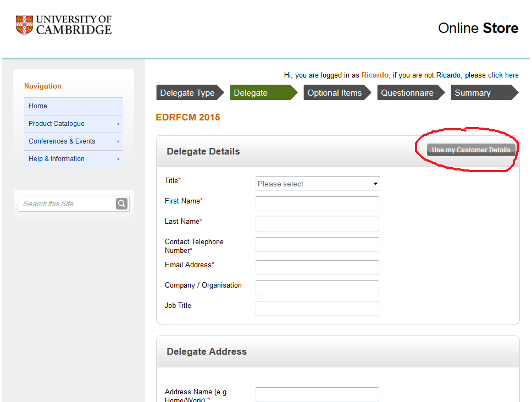This screenshot has height=402, width=532.
Task: Click the Ricardo username link
Action: [x=375, y=75]
